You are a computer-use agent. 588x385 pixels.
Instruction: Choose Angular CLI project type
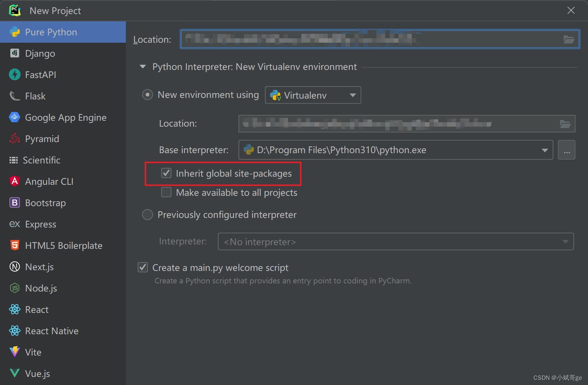click(x=63, y=181)
